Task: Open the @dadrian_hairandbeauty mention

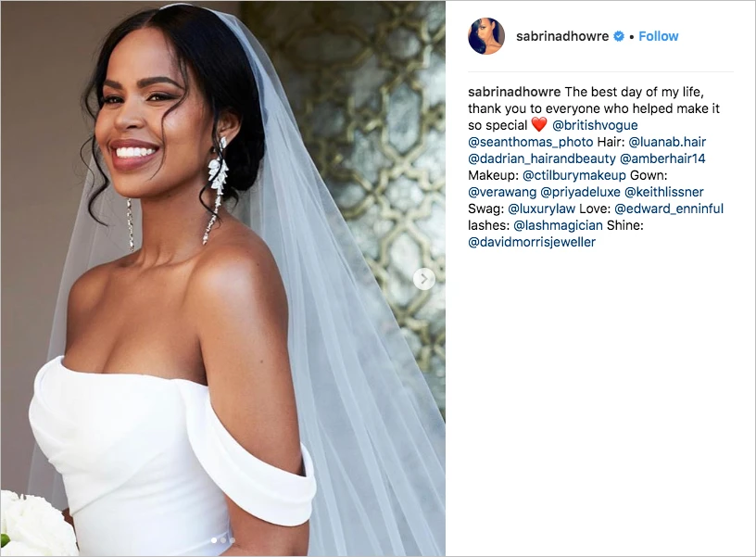Action: click(x=541, y=158)
